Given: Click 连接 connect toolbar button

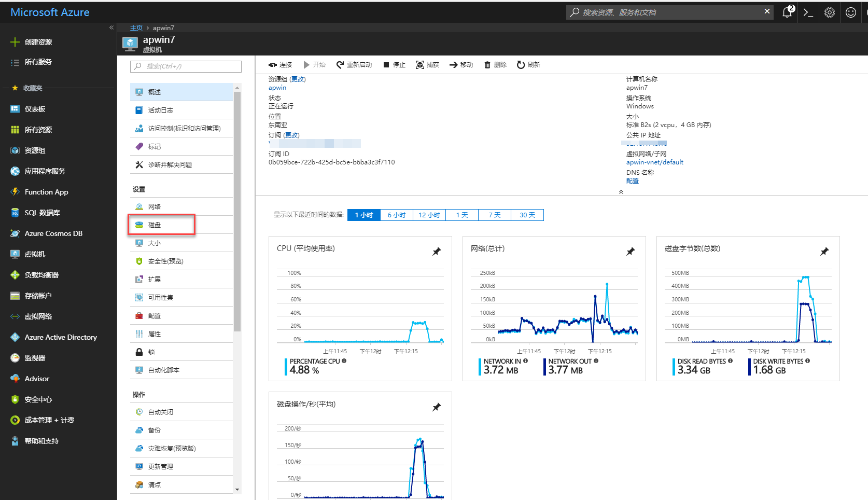Looking at the screenshot, I should click(x=280, y=65).
